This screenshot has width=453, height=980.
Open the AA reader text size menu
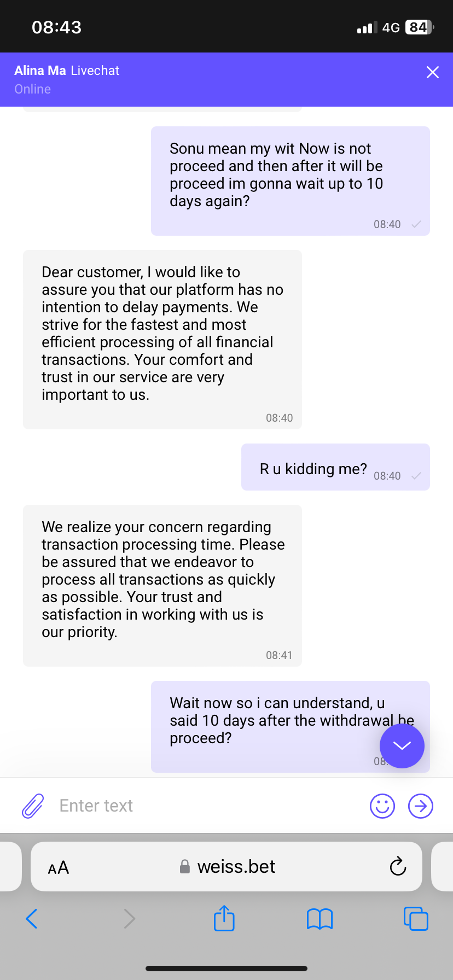[59, 867]
